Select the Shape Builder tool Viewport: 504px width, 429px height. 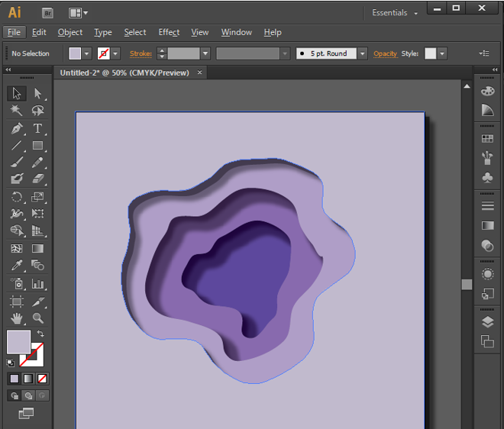(17, 231)
